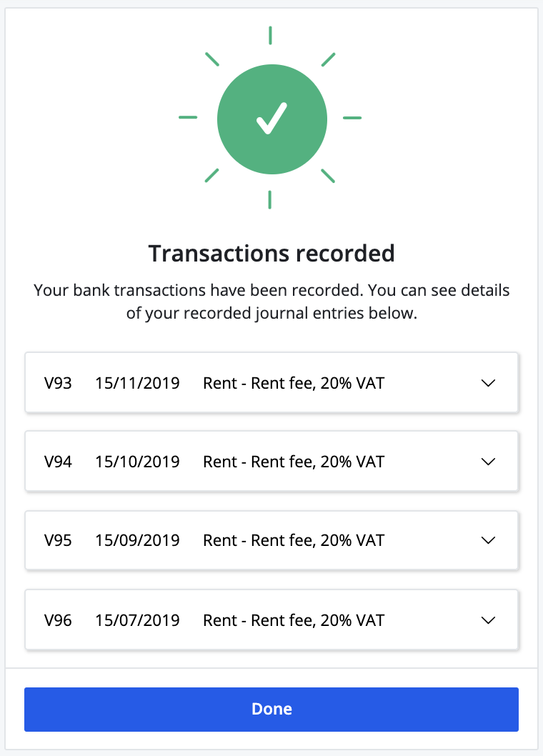Click the chevron on the 15/07/2019 entry
543x756 pixels.
(x=488, y=620)
